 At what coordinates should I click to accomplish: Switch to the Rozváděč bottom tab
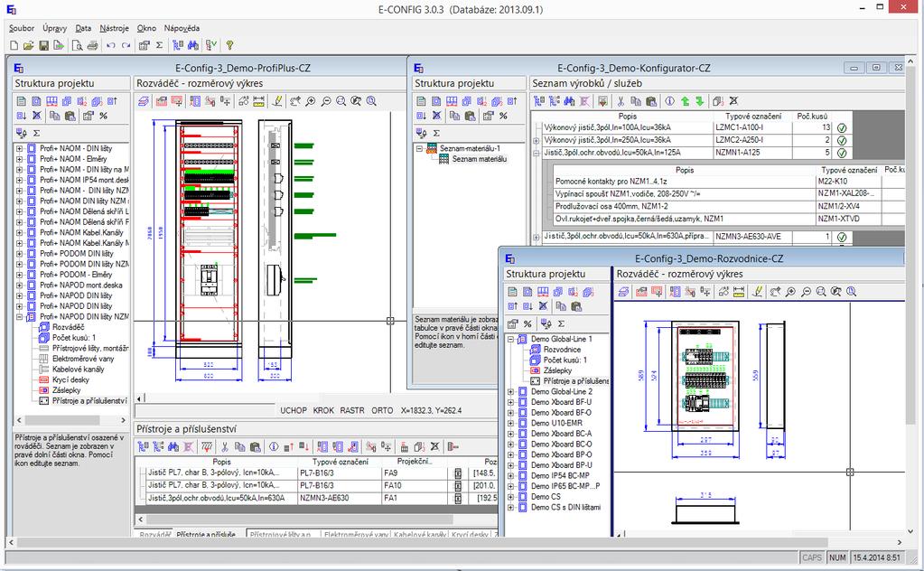154,535
